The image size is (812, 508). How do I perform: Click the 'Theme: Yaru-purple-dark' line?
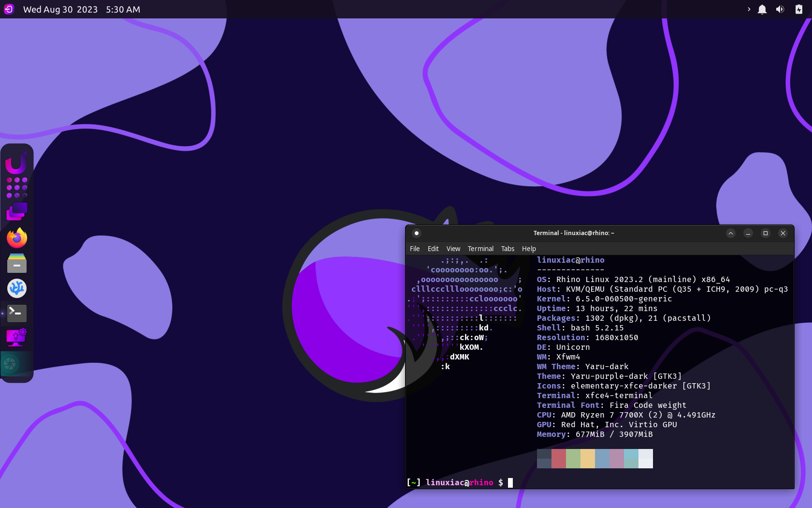[x=609, y=376]
